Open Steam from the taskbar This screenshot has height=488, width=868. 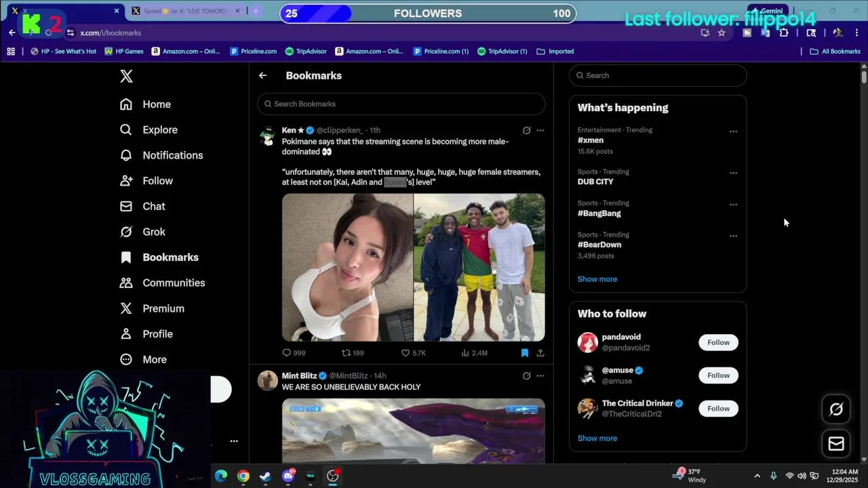(x=265, y=476)
